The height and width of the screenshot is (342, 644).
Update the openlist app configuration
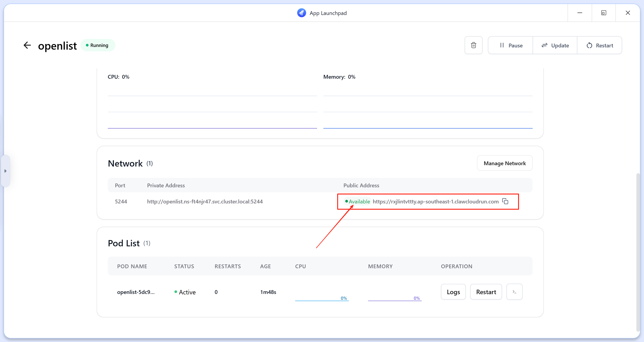click(x=555, y=45)
